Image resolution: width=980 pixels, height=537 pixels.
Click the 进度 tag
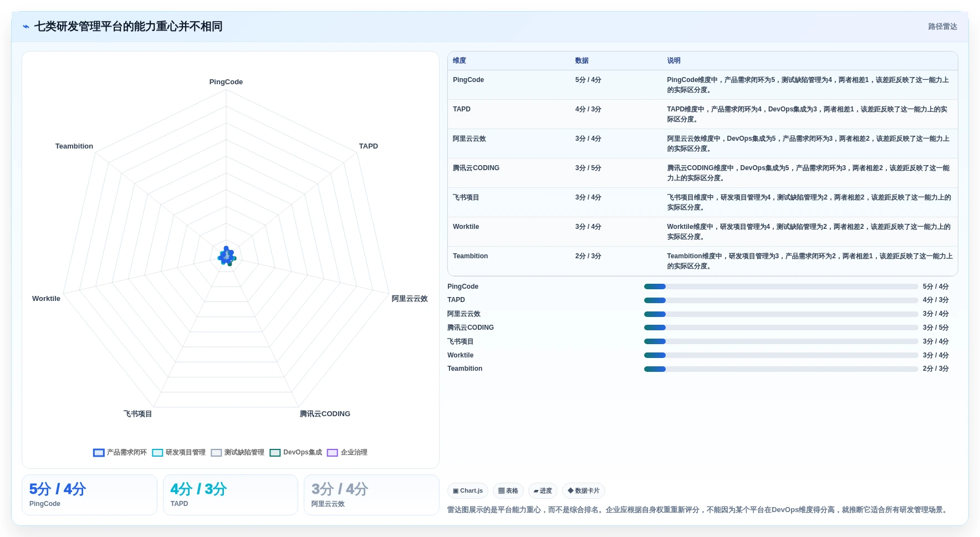pyautogui.click(x=543, y=490)
